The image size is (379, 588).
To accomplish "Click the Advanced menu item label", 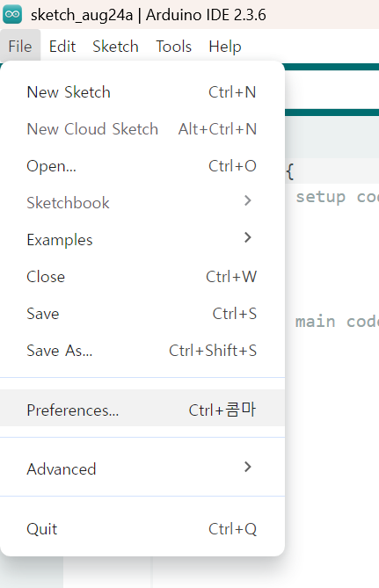I will coord(62,469).
